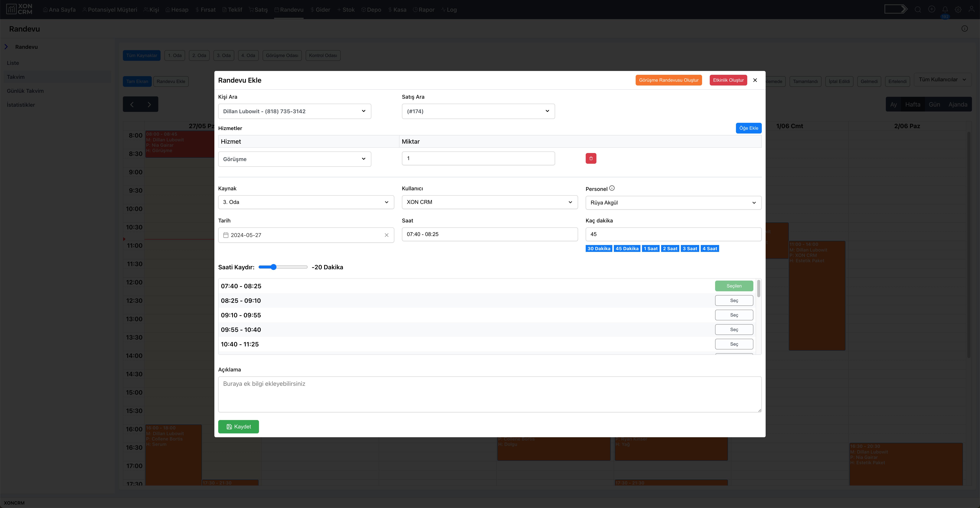The height and width of the screenshot is (508, 980).
Task: Open the Personel Rüya Akgül dropdown
Action: [673, 203]
